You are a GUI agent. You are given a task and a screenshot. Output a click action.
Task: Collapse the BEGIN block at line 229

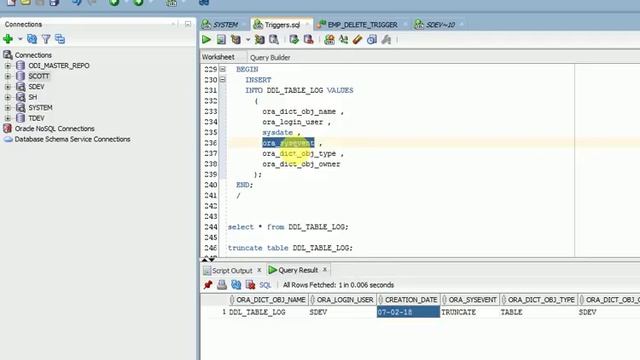tap(222, 69)
